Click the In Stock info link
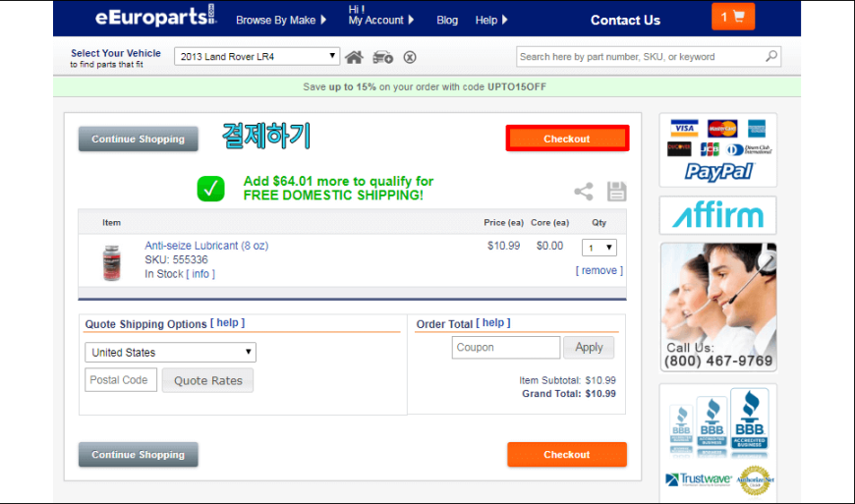This screenshot has width=855, height=504. [x=200, y=274]
